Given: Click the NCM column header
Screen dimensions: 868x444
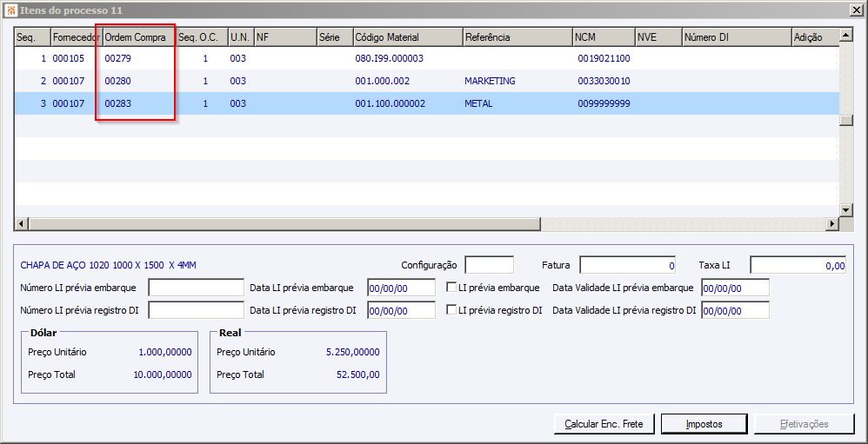Looking at the screenshot, I should [x=602, y=37].
